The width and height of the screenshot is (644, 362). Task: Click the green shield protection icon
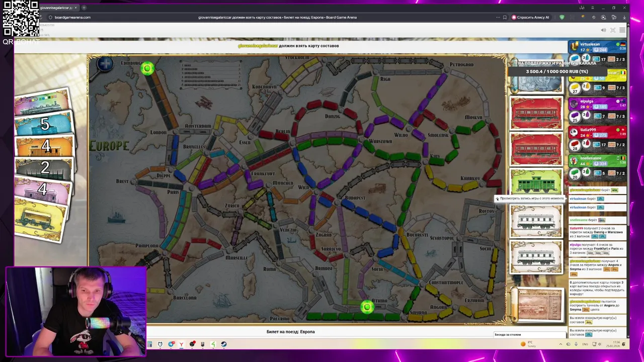(562, 17)
